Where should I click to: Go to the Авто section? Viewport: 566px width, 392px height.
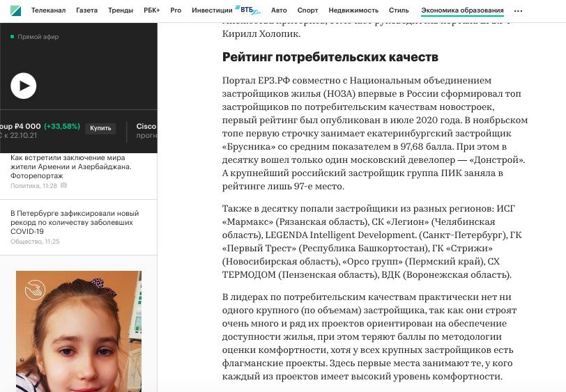[x=279, y=10]
